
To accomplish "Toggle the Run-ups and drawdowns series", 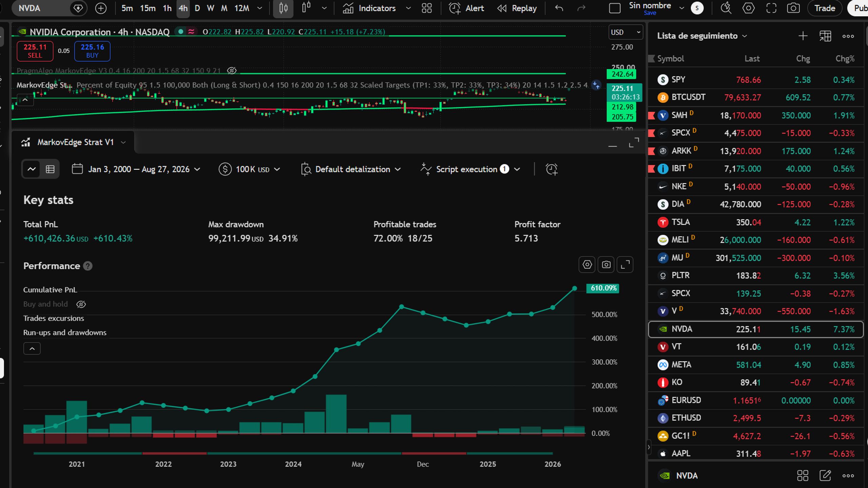I will [65, 332].
